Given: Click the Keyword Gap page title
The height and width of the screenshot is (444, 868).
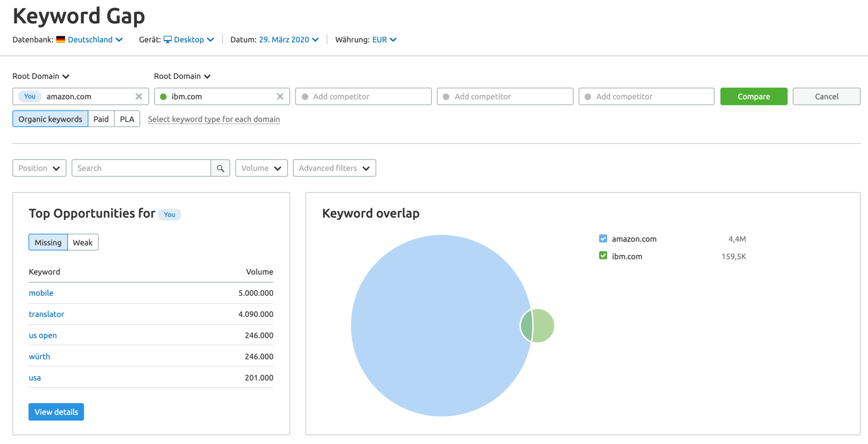Looking at the screenshot, I should pyautogui.click(x=79, y=16).
